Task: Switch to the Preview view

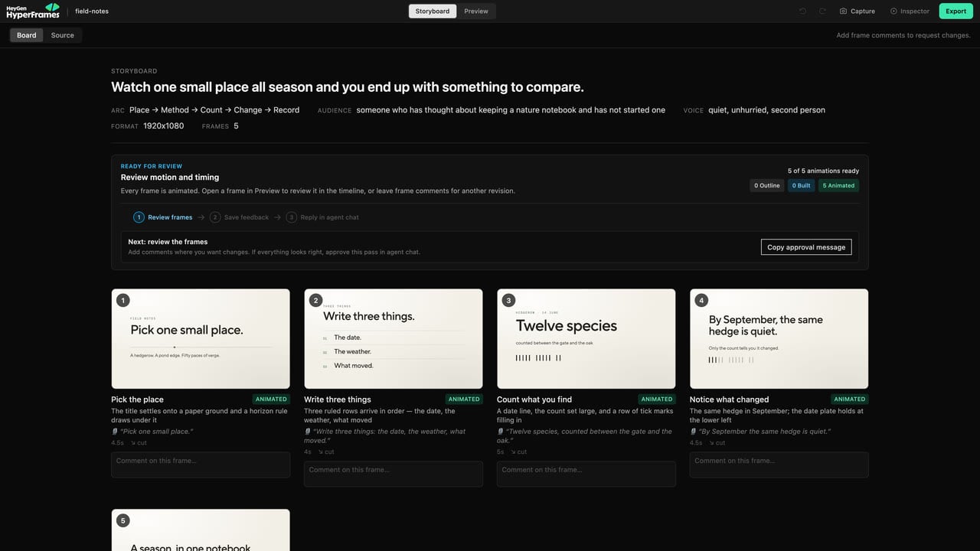Action: tap(476, 11)
